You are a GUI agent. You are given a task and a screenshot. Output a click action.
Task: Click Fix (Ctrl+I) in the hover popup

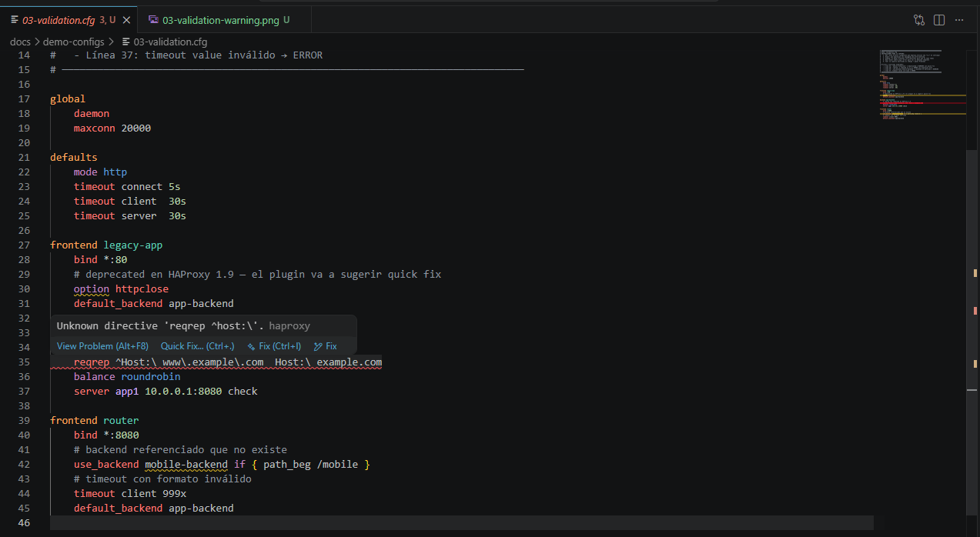click(x=281, y=345)
